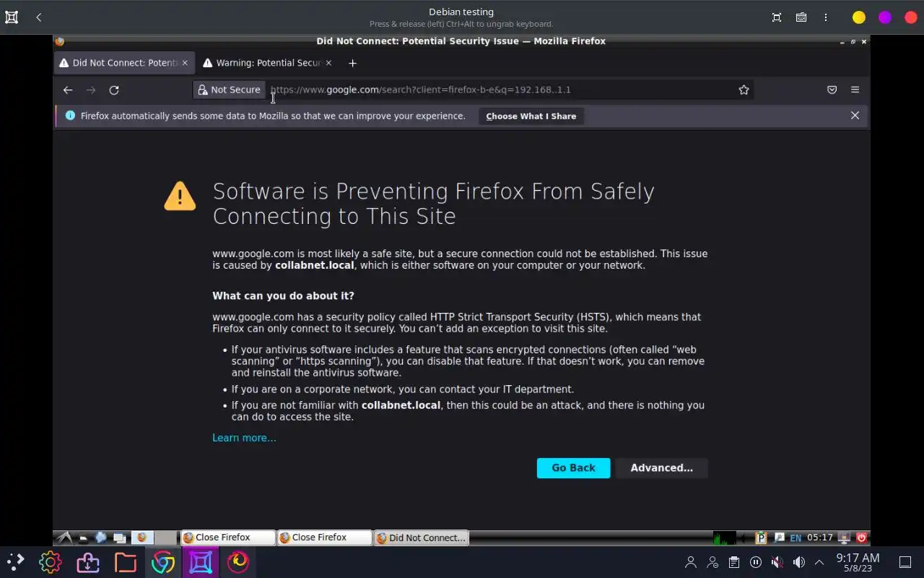Image resolution: width=924 pixels, height=578 pixels.
Task: Select the first 'Close Firefox' taskbar entry
Action: 228,538
